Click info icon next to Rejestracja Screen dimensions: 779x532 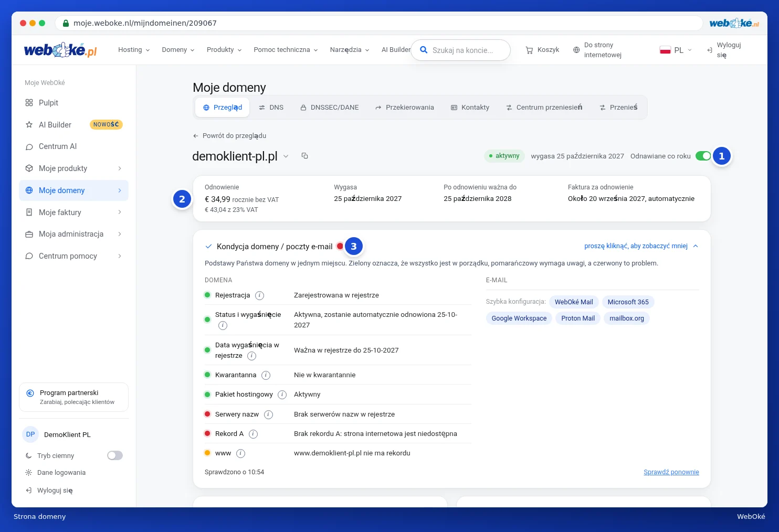259,295
